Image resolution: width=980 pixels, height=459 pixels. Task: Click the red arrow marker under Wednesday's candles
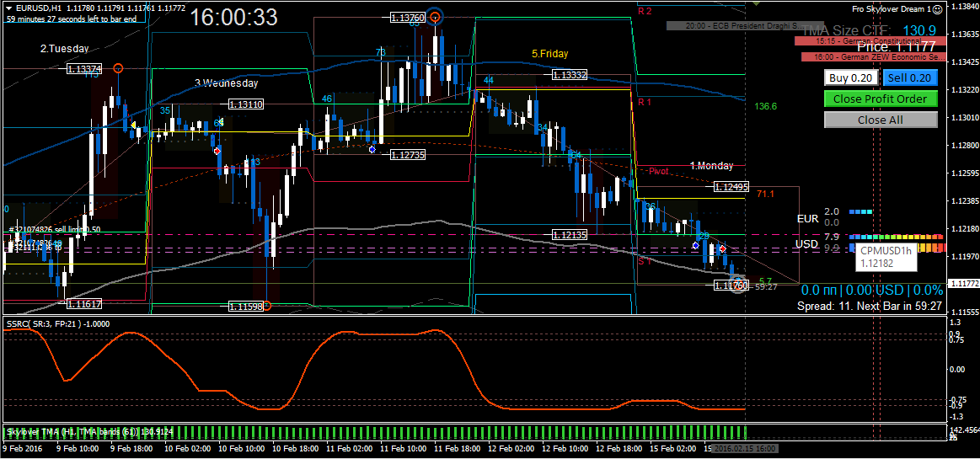(x=217, y=151)
